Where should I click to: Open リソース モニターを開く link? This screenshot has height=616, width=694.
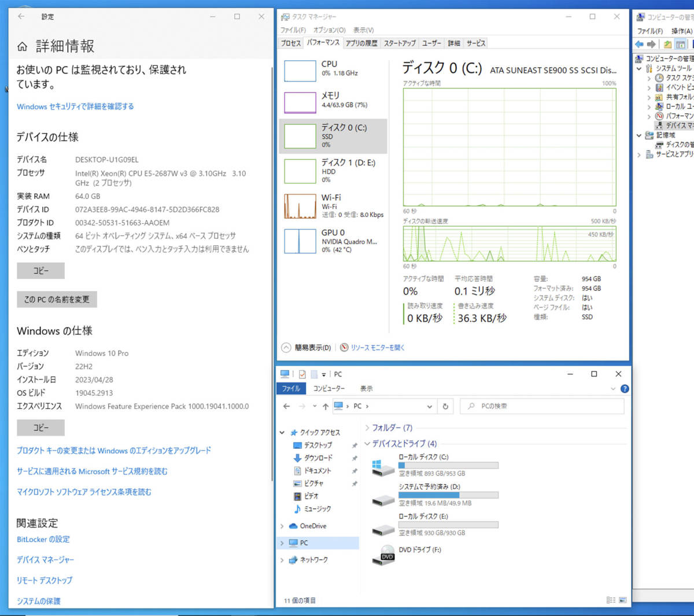point(378,348)
